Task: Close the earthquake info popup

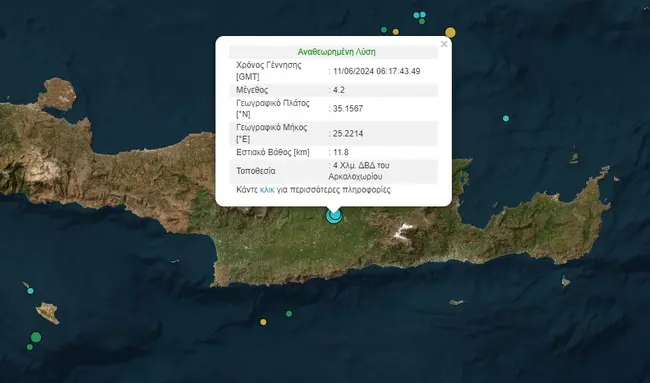Action: point(444,44)
